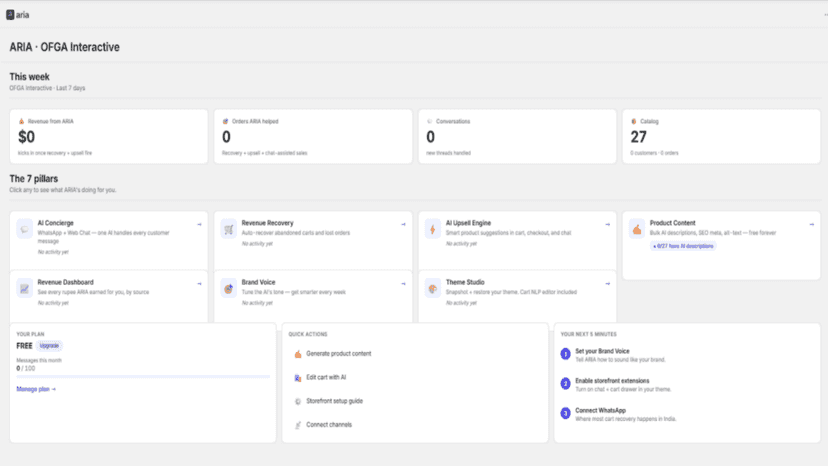This screenshot has height=466, width=828.
Task: Click the Orders ARIA helped icon
Action: click(x=225, y=122)
